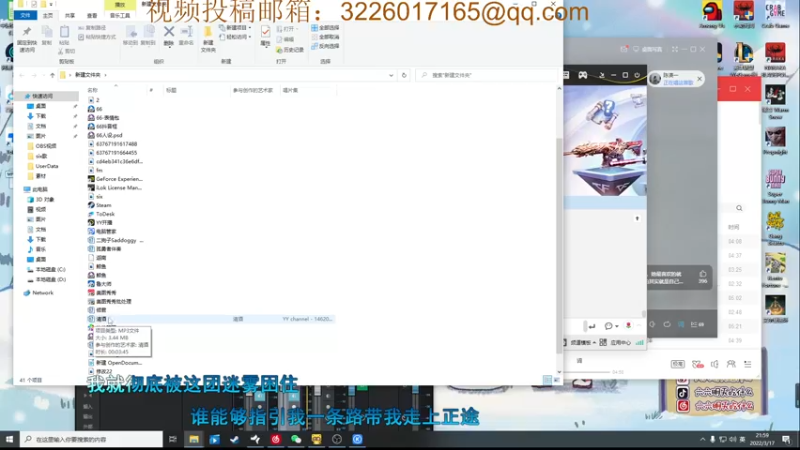
Task: Click the 编辑 (edit) ribbon button
Action: pos(285,39)
